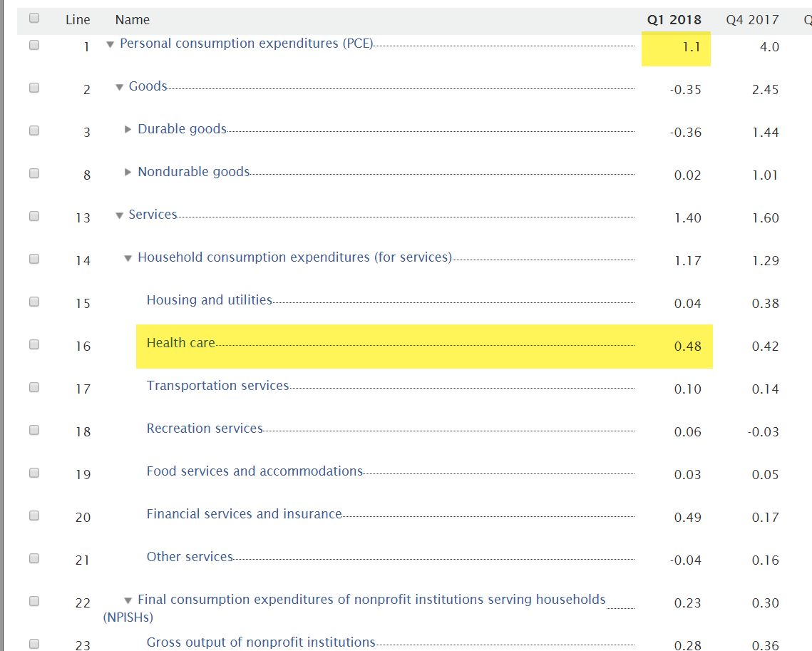Collapse the Final consumption expenditures of nonprofit row
The height and width of the screenshot is (651, 812).
coord(128,600)
